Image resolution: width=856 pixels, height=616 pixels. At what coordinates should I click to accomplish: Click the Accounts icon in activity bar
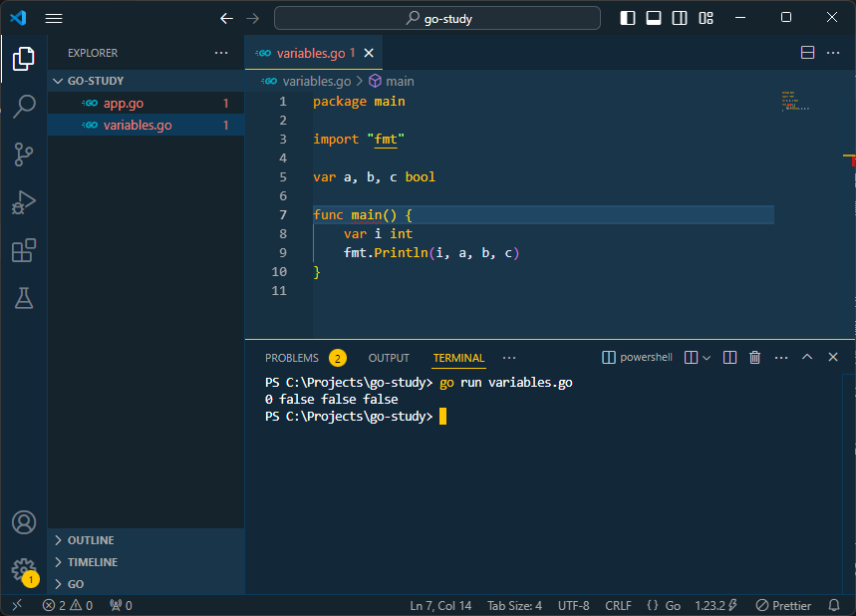[x=23, y=522]
